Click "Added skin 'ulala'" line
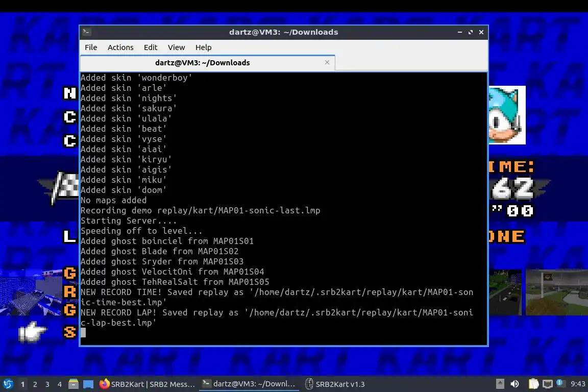 click(x=127, y=118)
